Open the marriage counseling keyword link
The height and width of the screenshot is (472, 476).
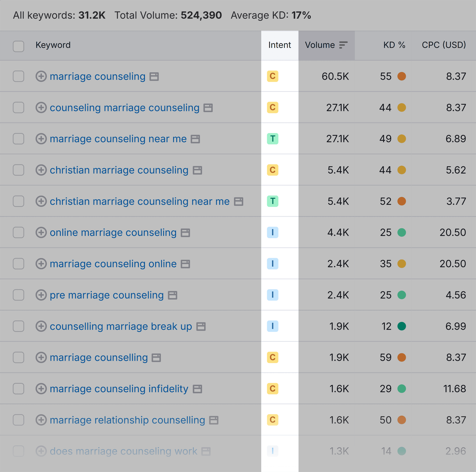(x=97, y=77)
